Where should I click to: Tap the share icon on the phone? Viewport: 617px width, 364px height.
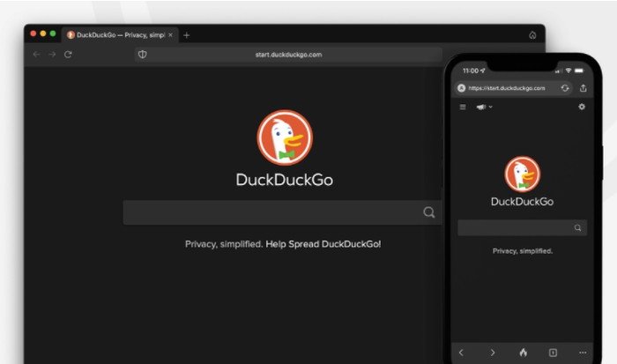(x=584, y=88)
